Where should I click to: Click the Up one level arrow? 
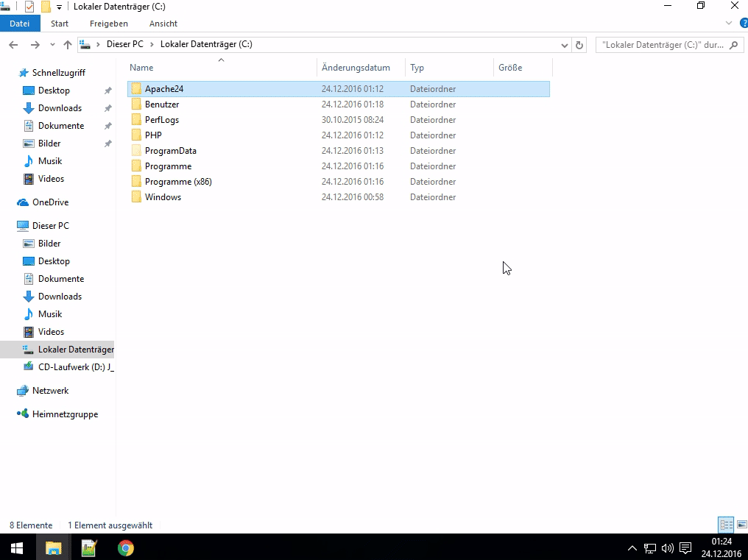pyautogui.click(x=68, y=45)
